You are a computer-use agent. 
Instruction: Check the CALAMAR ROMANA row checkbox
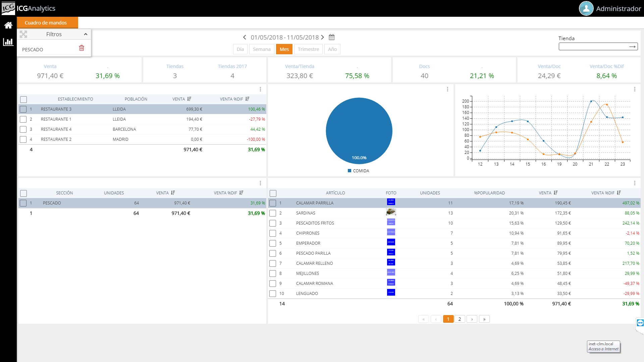click(273, 284)
